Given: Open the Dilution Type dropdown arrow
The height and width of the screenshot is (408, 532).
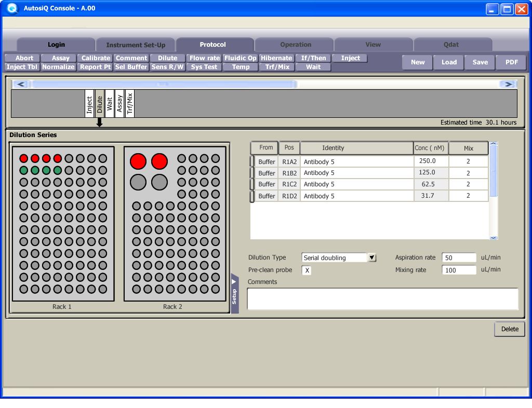Looking at the screenshot, I should click(x=372, y=257).
